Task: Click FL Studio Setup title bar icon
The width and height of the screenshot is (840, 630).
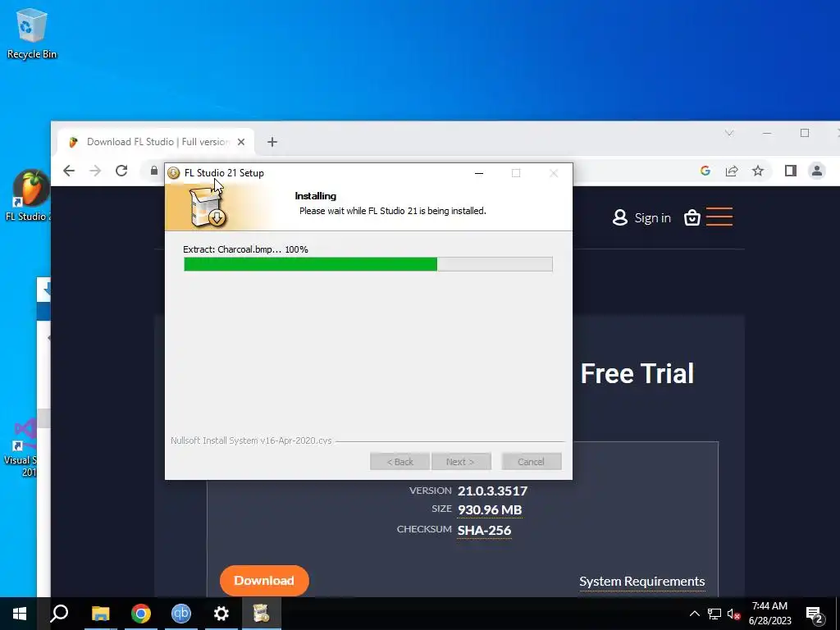Action: [x=174, y=173]
